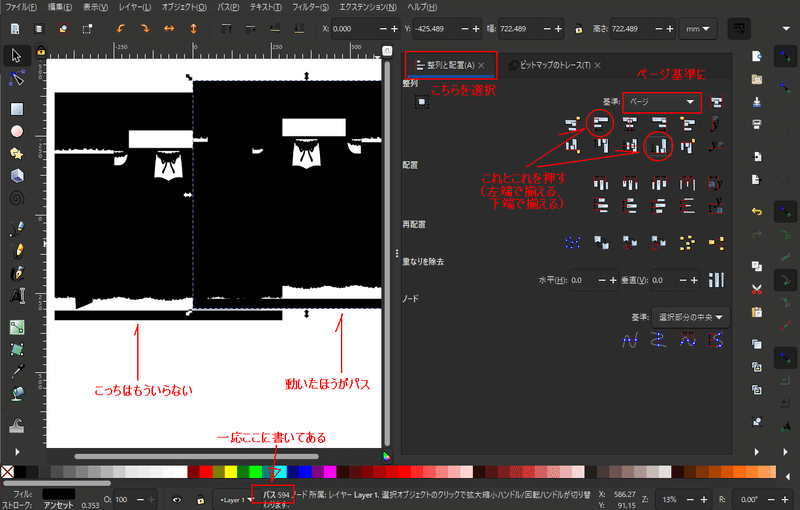
Task: Select the Text tool
Action: (x=17, y=296)
